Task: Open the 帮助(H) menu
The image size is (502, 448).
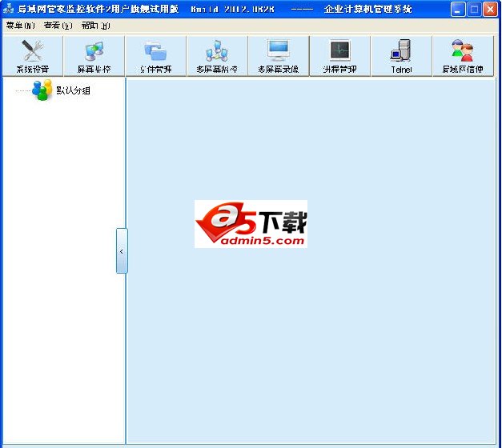Action: (x=95, y=26)
